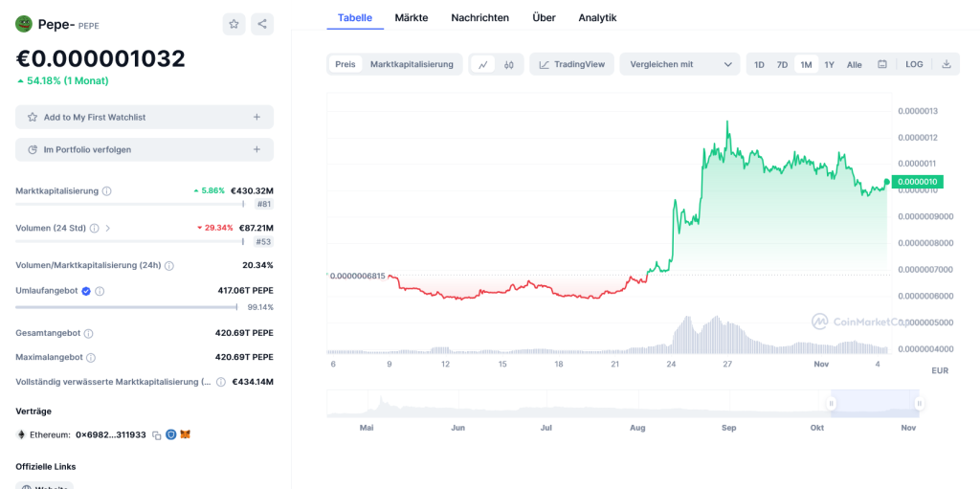The width and height of the screenshot is (980, 489).
Task: Open the TradingView chart button
Action: [x=572, y=64]
